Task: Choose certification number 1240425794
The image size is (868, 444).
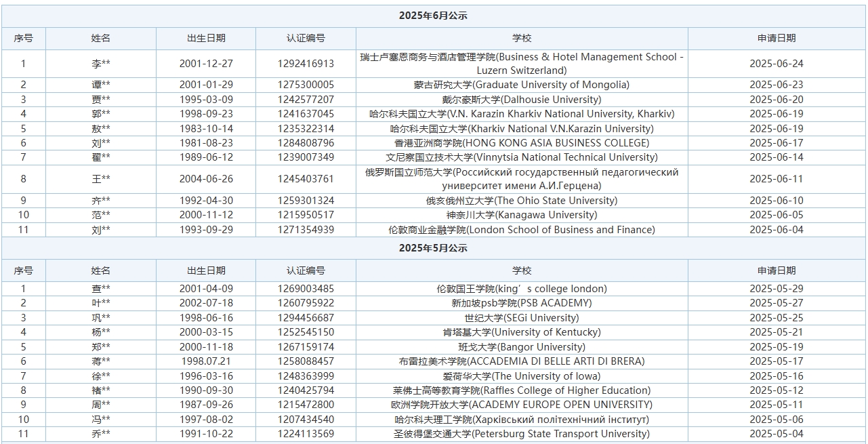Action: pyautogui.click(x=306, y=390)
